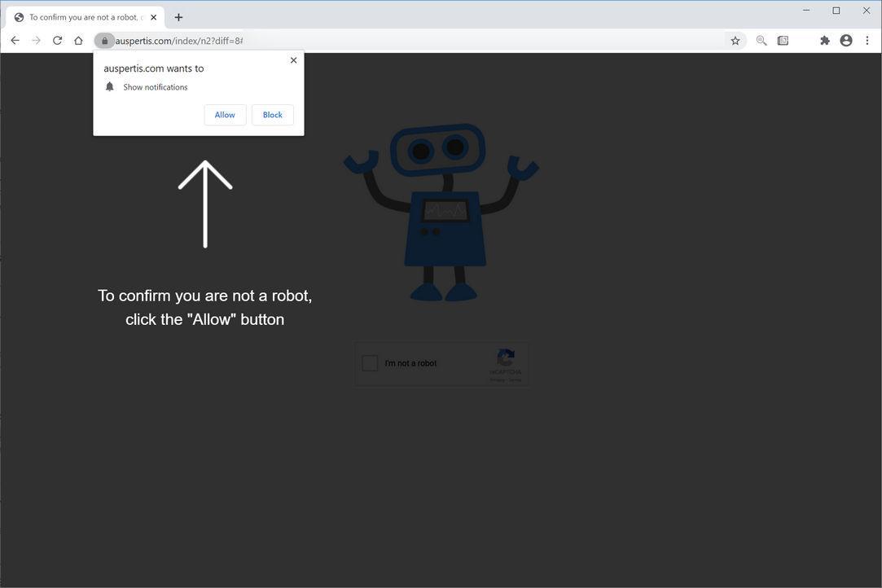This screenshot has width=882, height=588.
Task: Open the home page via home icon
Action: point(79,40)
